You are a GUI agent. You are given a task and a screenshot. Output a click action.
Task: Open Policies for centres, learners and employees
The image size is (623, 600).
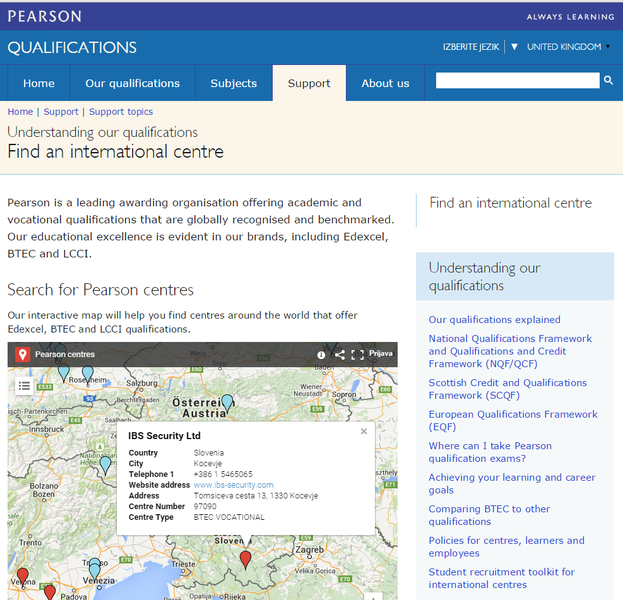pyautogui.click(x=506, y=547)
